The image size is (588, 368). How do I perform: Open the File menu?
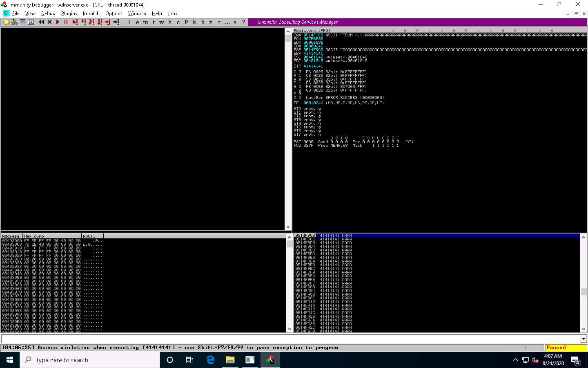[x=16, y=13]
